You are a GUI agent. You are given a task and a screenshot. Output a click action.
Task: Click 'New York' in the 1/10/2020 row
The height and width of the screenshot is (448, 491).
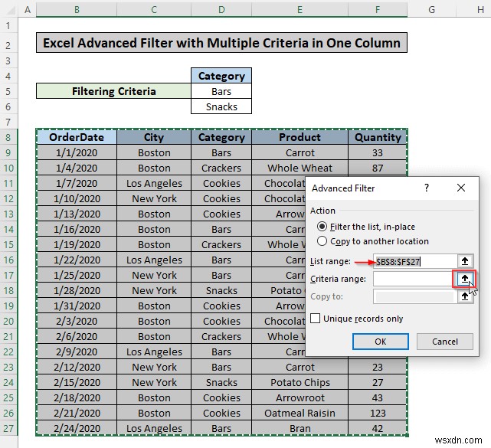click(154, 198)
